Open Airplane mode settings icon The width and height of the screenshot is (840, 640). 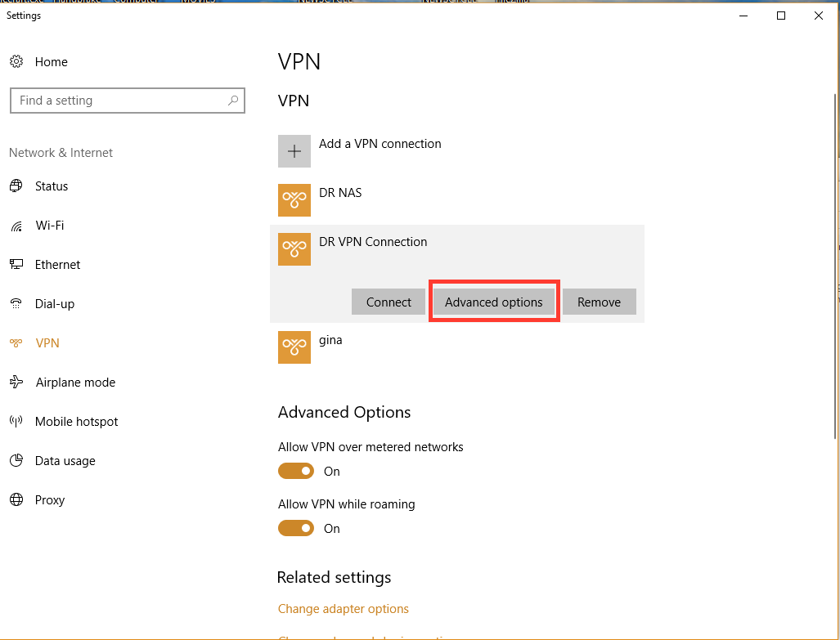point(16,383)
